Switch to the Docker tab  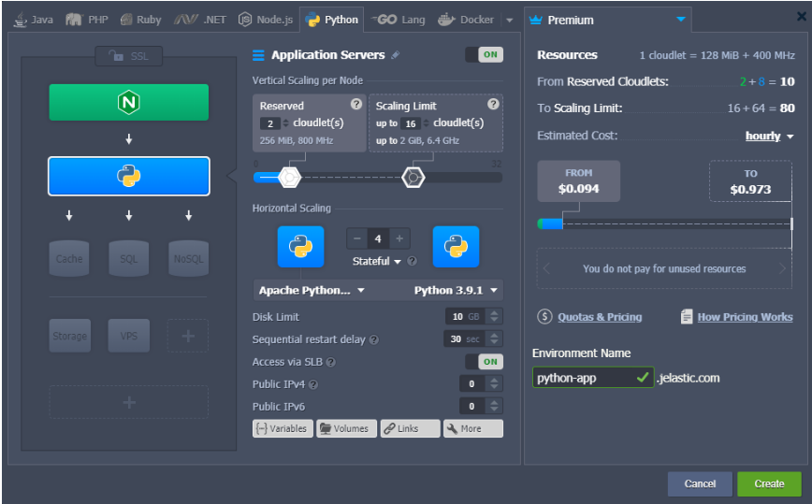coord(466,20)
